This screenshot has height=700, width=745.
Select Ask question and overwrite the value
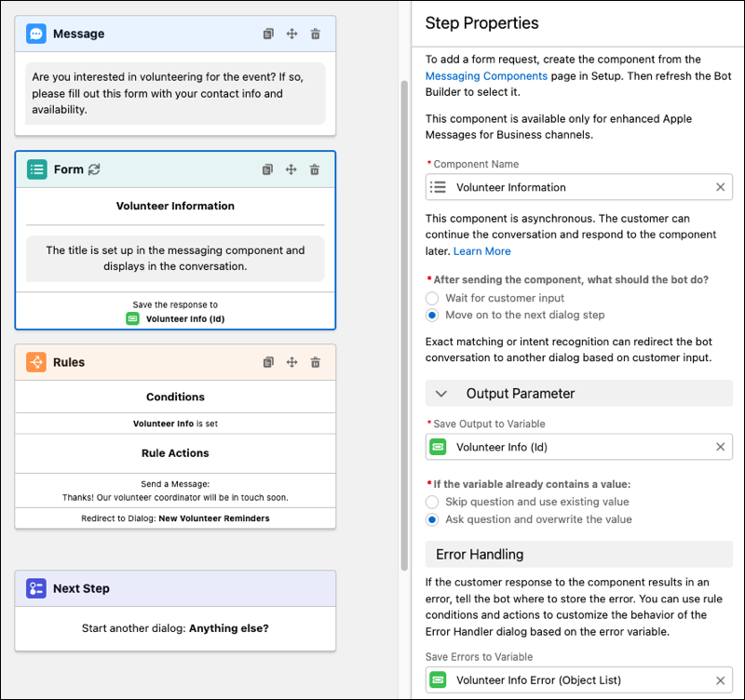point(432,519)
